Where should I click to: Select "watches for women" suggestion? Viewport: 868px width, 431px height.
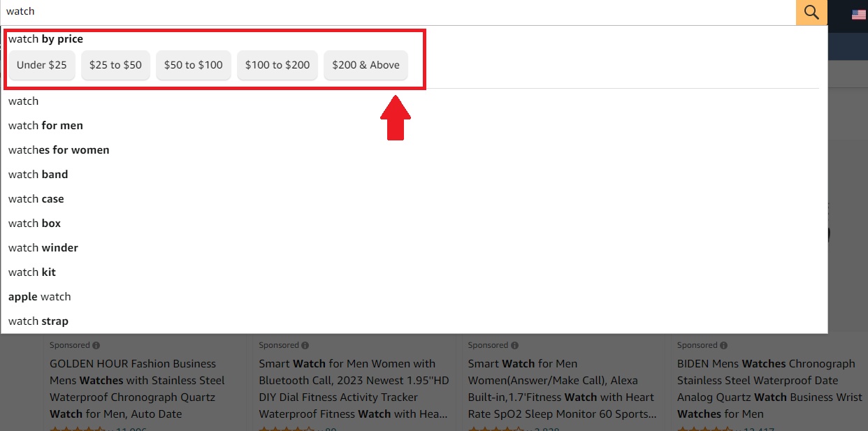coord(414,150)
